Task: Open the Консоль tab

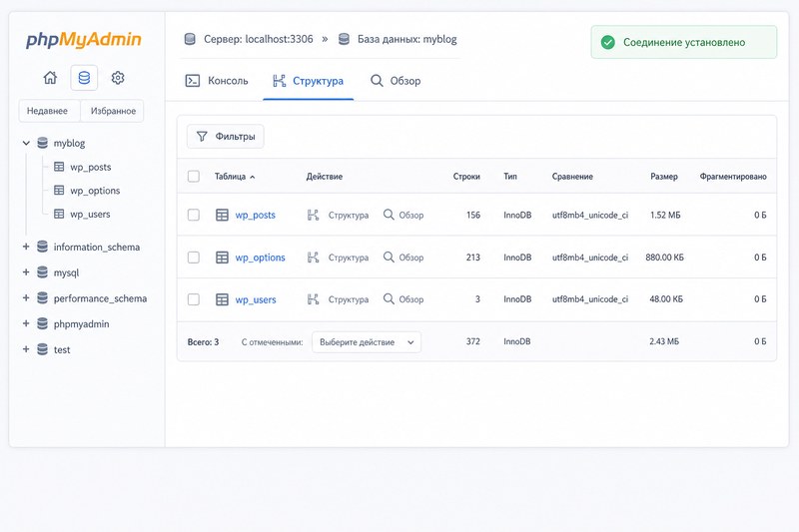Action: [x=217, y=81]
